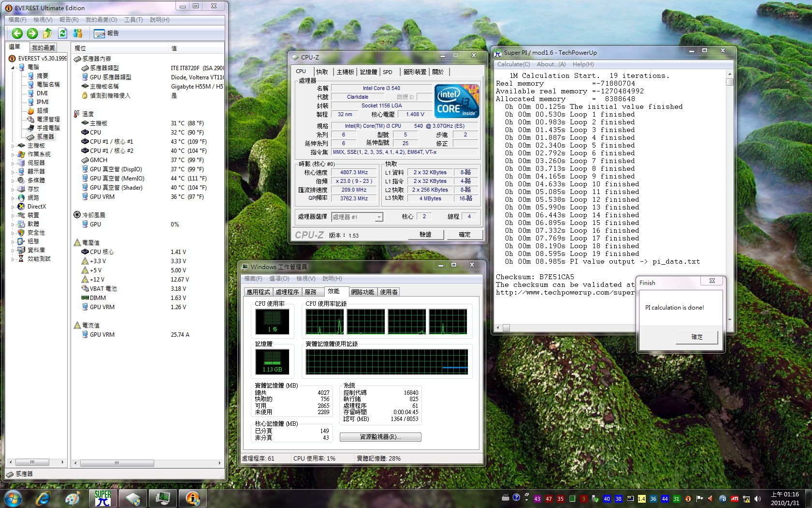The image size is (812, 508).
Task: Expand the 網路 tree node
Action: [13, 197]
